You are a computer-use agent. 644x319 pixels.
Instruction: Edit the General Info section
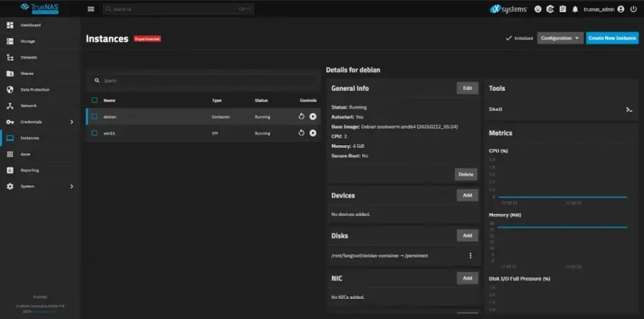click(467, 88)
